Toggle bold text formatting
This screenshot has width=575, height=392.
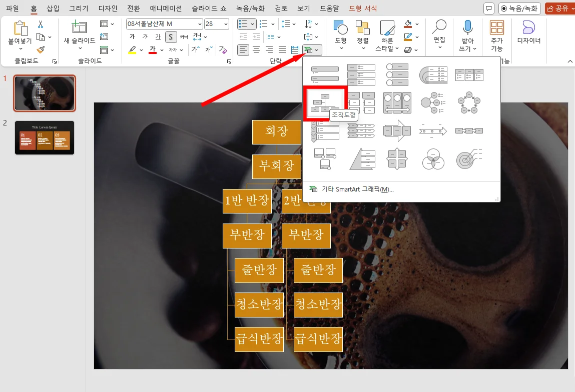tap(132, 36)
